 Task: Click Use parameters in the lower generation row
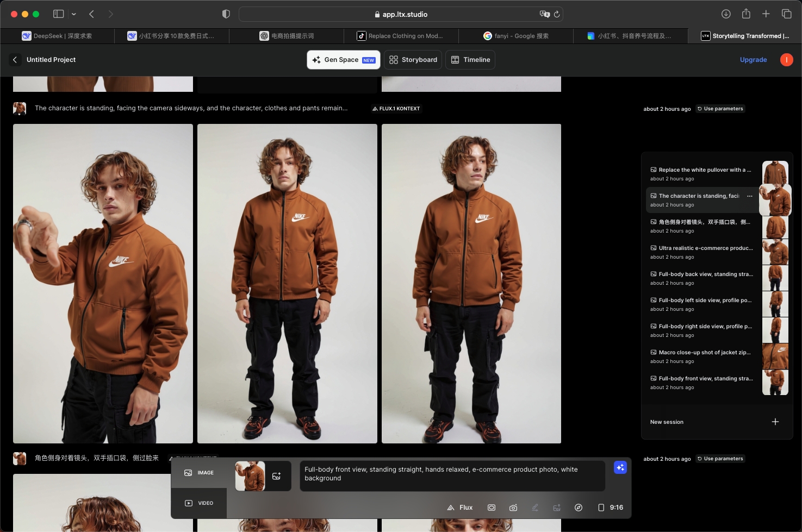[x=720, y=459]
